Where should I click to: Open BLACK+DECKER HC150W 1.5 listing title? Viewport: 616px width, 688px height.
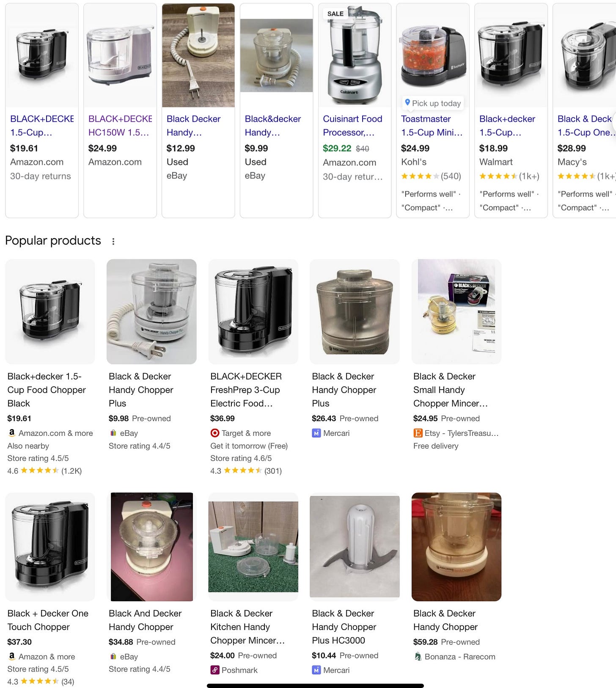click(120, 126)
